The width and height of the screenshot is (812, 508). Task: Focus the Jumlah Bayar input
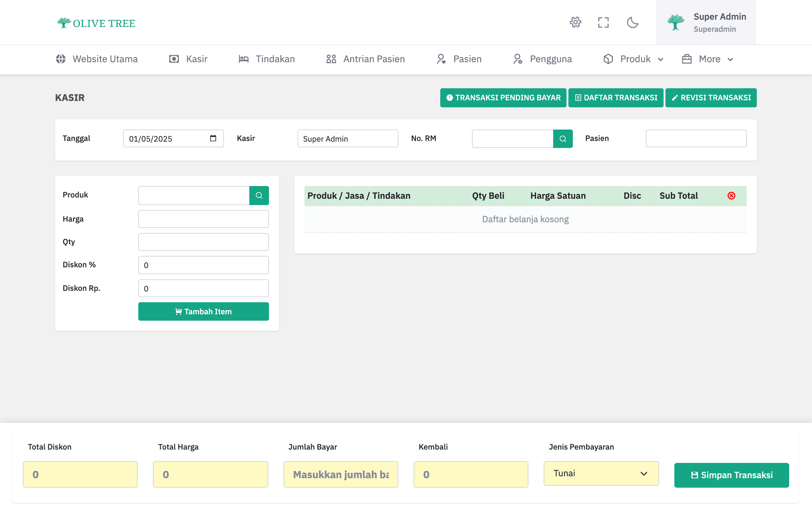click(x=341, y=474)
